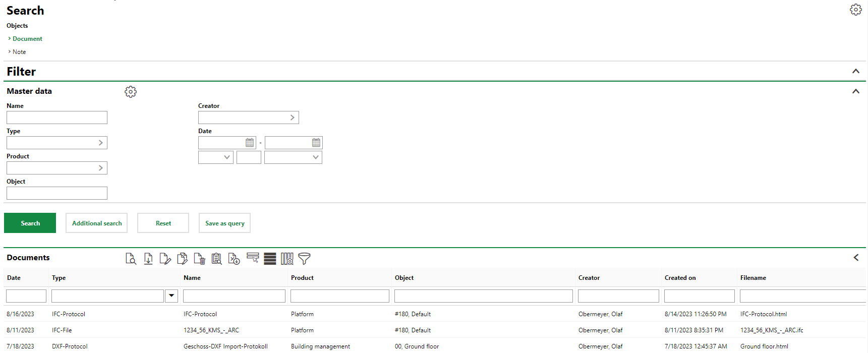Click delete document trash icon
This screenshot has width=868, height=353.
[x=199, y=259]
